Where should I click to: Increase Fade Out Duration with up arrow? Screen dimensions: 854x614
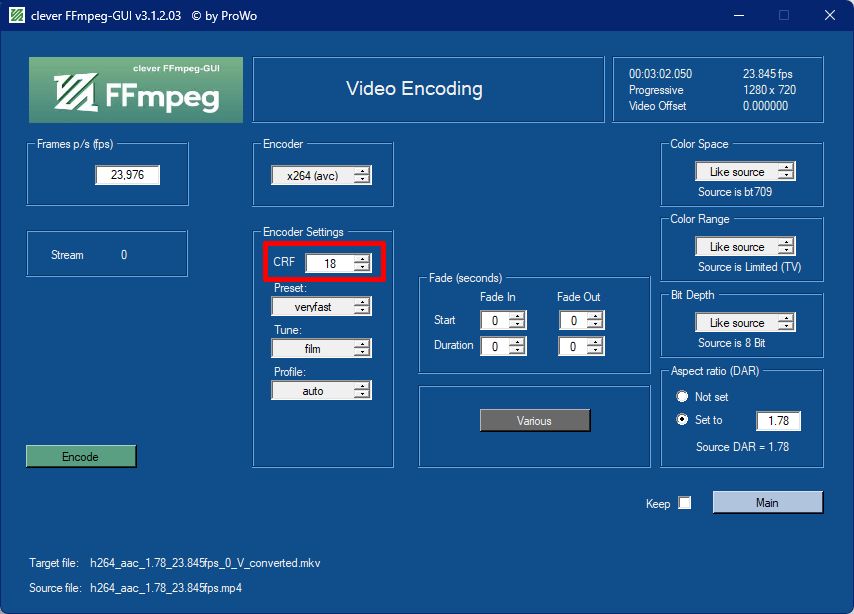(596, 342)
